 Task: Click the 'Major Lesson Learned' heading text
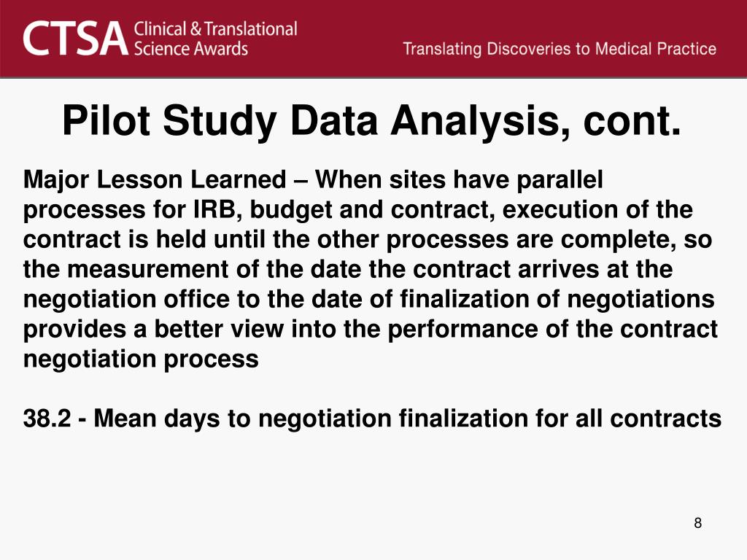click(x=155, y=181)
